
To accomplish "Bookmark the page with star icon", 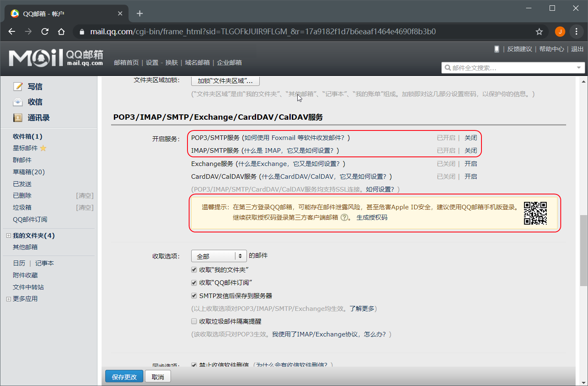I will click(x=539, y=31).
